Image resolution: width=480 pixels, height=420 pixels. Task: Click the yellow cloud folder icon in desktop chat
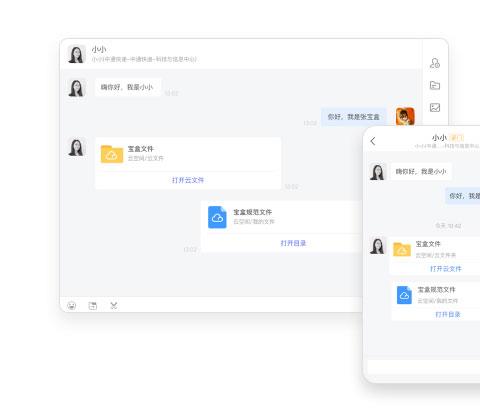pos(112,154)
